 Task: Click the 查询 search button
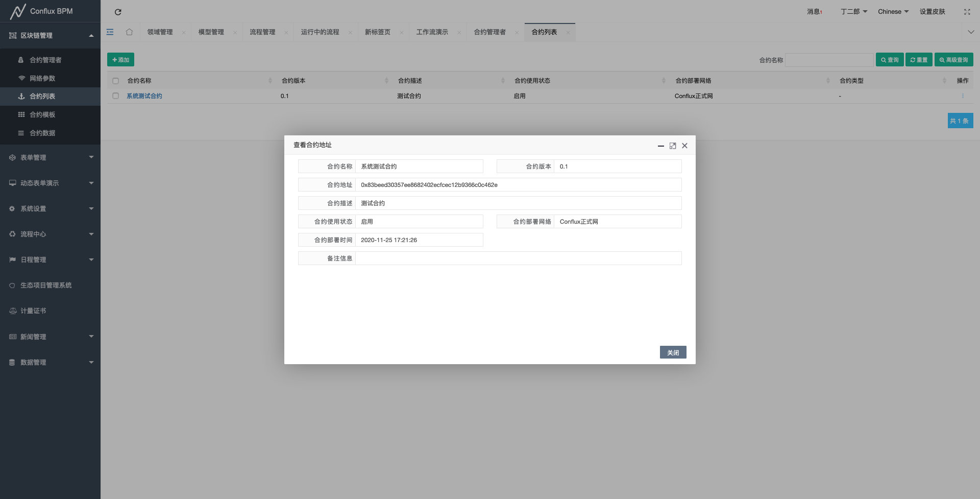click(x=890, y=60)
